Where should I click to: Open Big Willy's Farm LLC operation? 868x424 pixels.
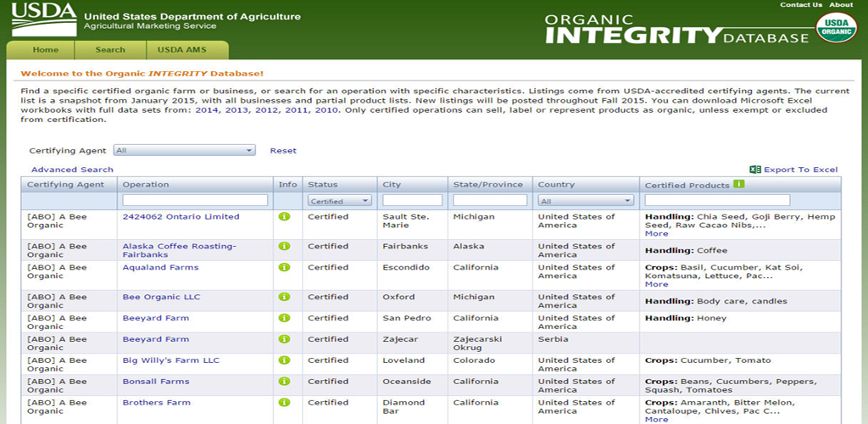tap(171, 360)
